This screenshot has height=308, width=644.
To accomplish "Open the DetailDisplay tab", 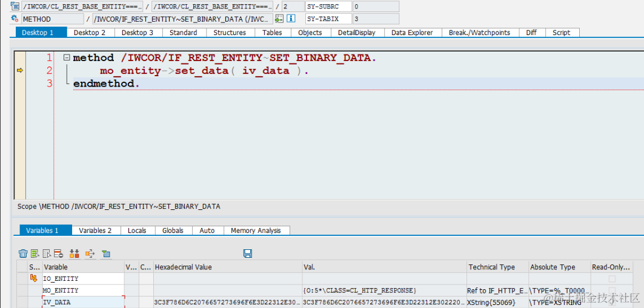I will 356,33.
